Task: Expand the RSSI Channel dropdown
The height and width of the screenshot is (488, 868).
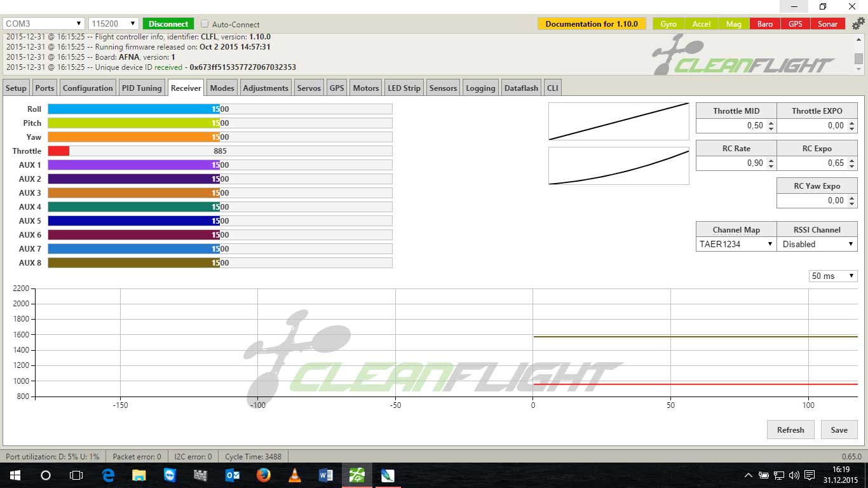Action: click(817, 244)
